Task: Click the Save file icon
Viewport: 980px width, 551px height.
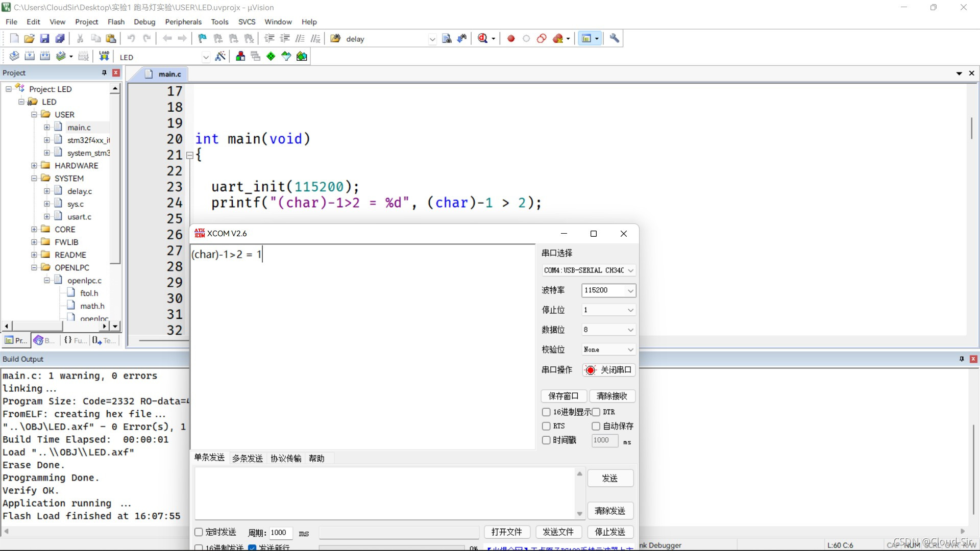Action: (x=44, y=38)
